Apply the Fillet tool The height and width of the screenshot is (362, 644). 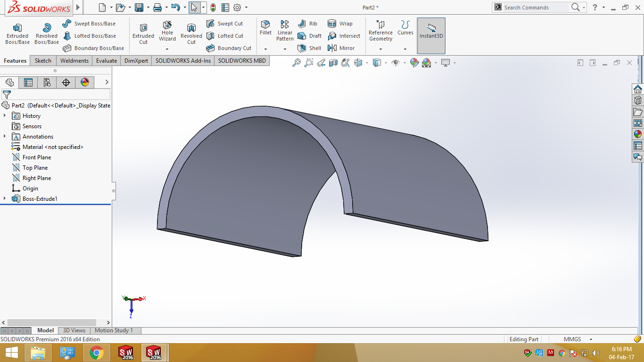pos(265,28)
